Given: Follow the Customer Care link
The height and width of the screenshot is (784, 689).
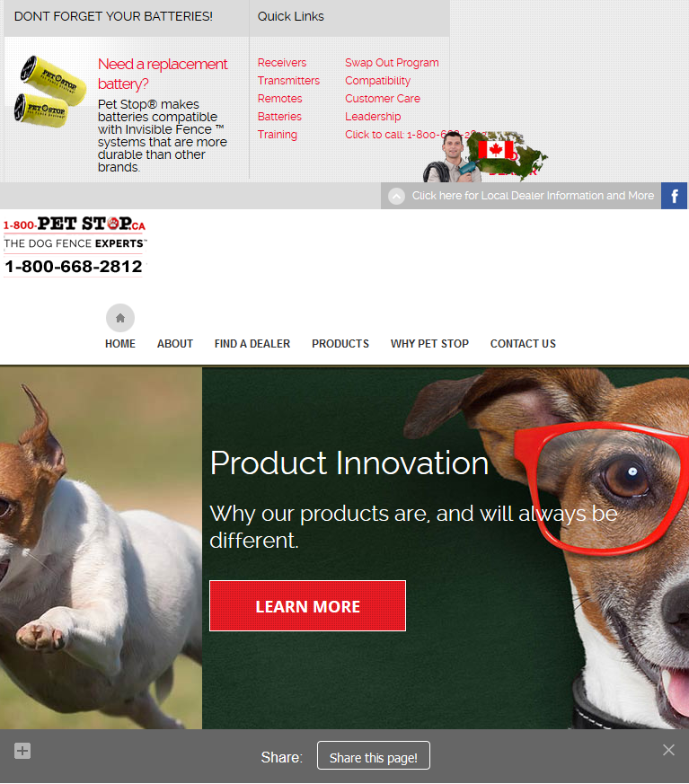Looking at the screenshot, I should coord(383,99).
